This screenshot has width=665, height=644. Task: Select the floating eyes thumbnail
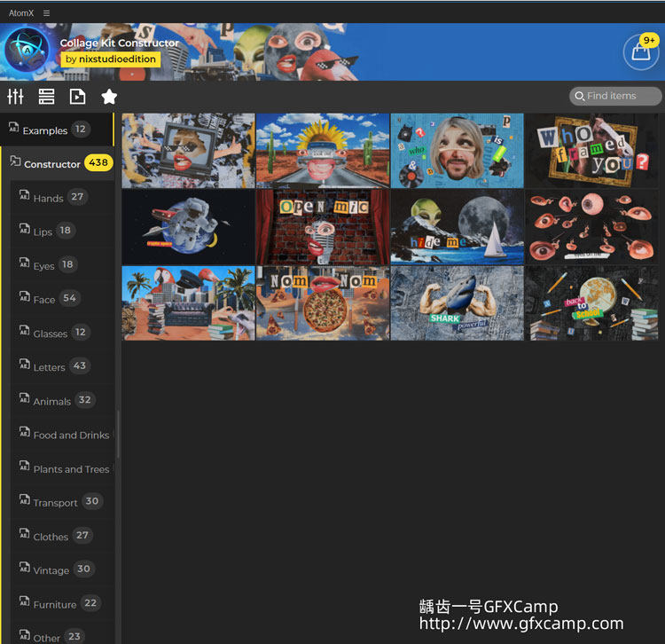(x=591, y=227)
